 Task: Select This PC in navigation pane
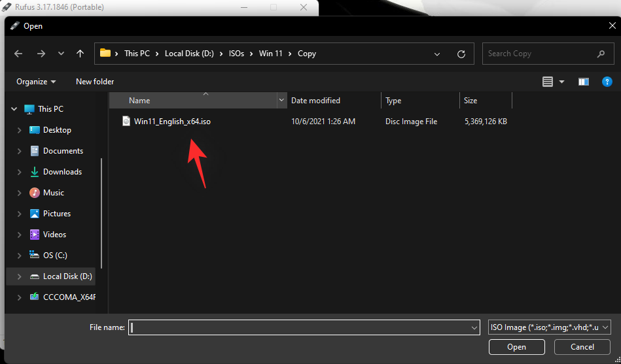coord(50,108)
